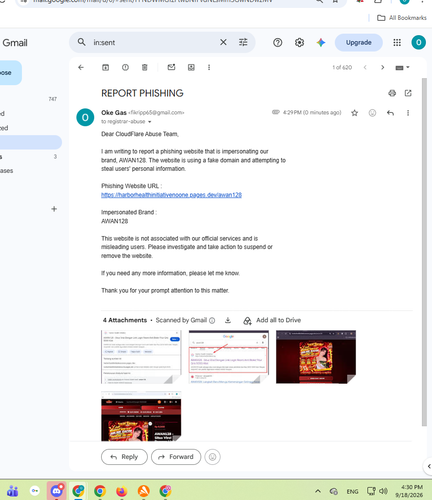
Task: Select the highlighted Sent folder in sidebar
Action: (x=31, y=142)
